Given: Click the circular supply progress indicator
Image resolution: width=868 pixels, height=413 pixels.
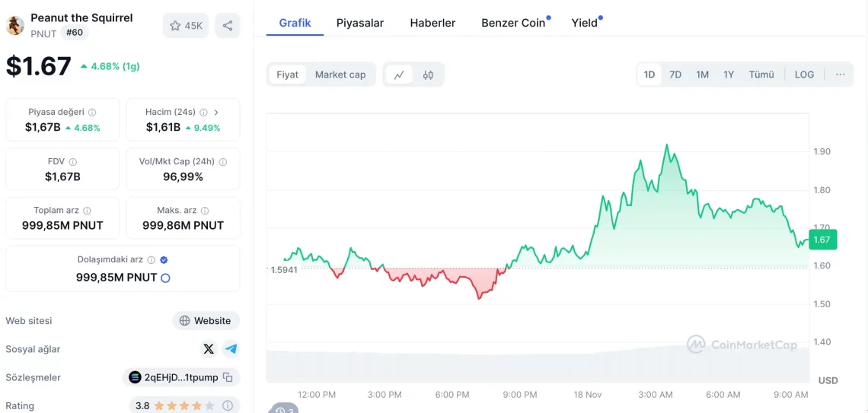Looking at the screenshot, I should [165, 278].
